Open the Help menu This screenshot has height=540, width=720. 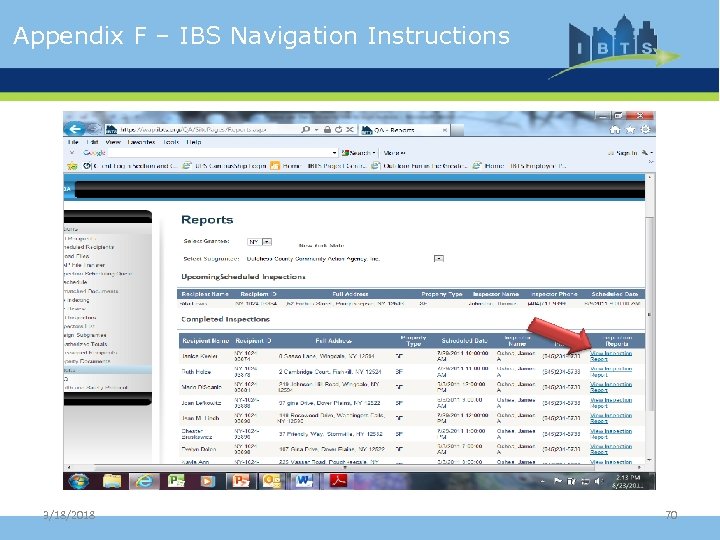click(194, 142)
